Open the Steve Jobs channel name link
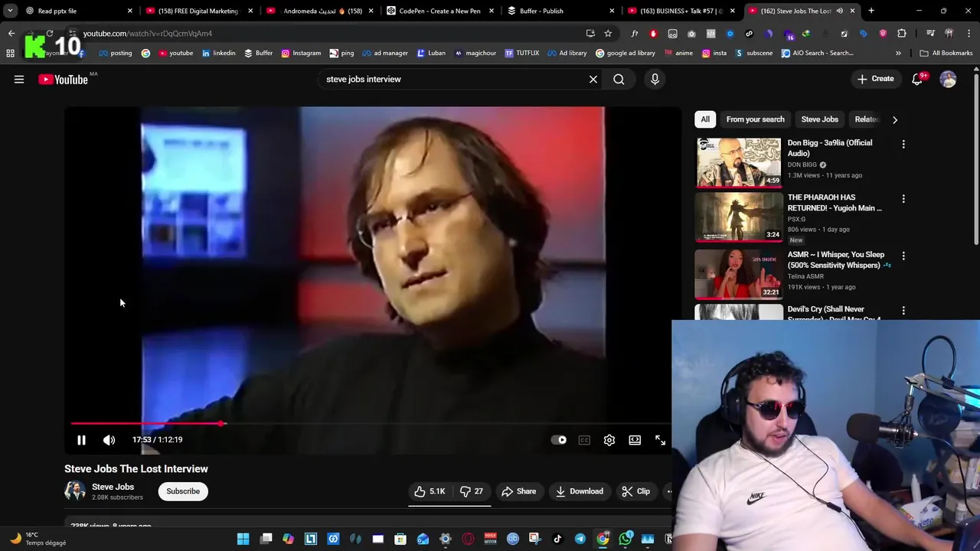This screenshot has height=551, width=980. pyautogui.click(x=113, y=487)
